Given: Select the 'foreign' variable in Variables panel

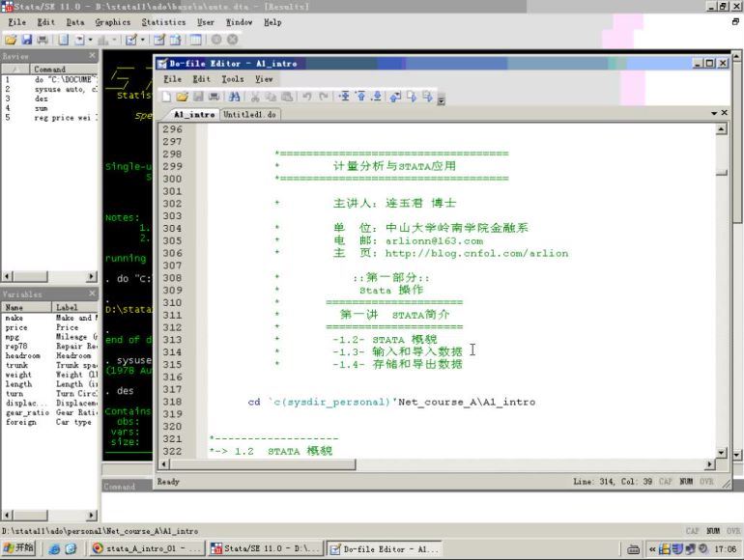Looking at the screenshot, I should (x=50, y=422).
